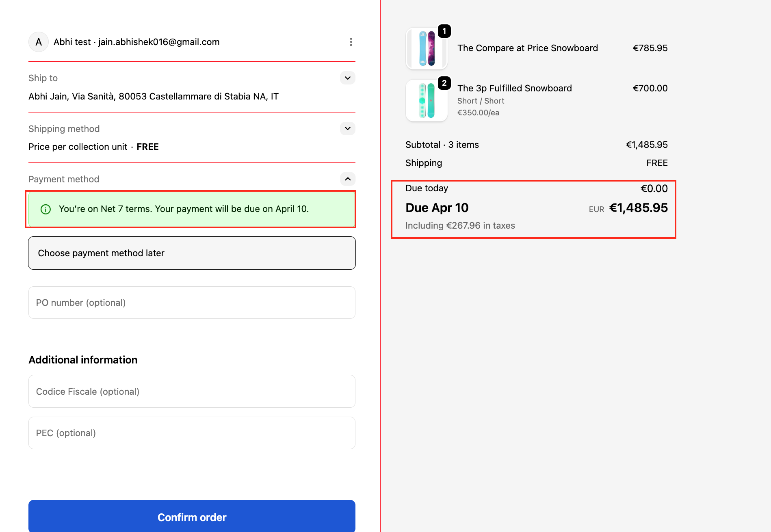Image resolution: width=771 pixels, height=532 pixels.
Task: Click The 3p Fulfilled Snowboard title
Action: [x=514, y=88]
